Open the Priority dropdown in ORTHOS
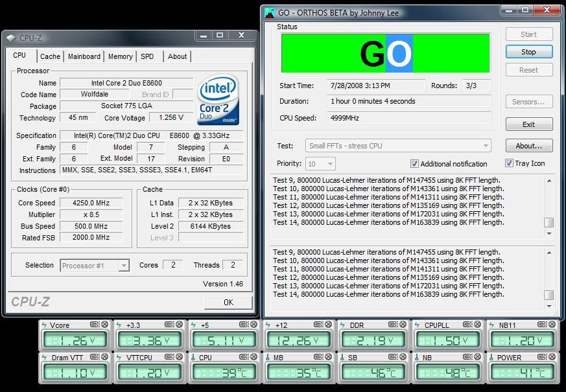The height and width of the screenshot is (392, 566). (x=320, y=164)
